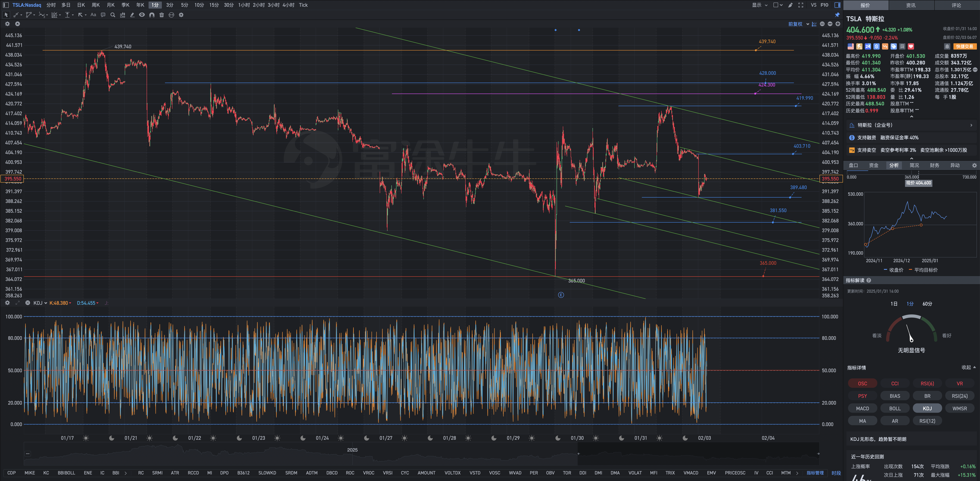
Task: Click the chart zoom-out minus icon
Action: (x=830, y=24)
